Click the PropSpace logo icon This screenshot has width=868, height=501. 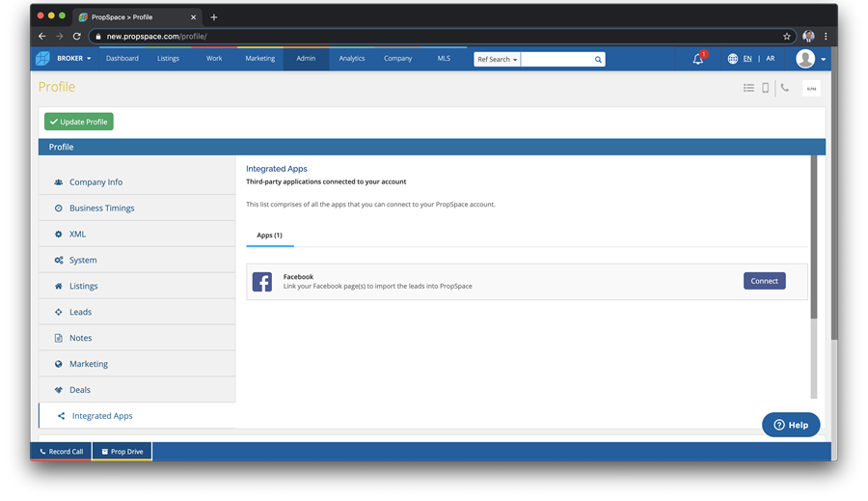tap(42, 58)
